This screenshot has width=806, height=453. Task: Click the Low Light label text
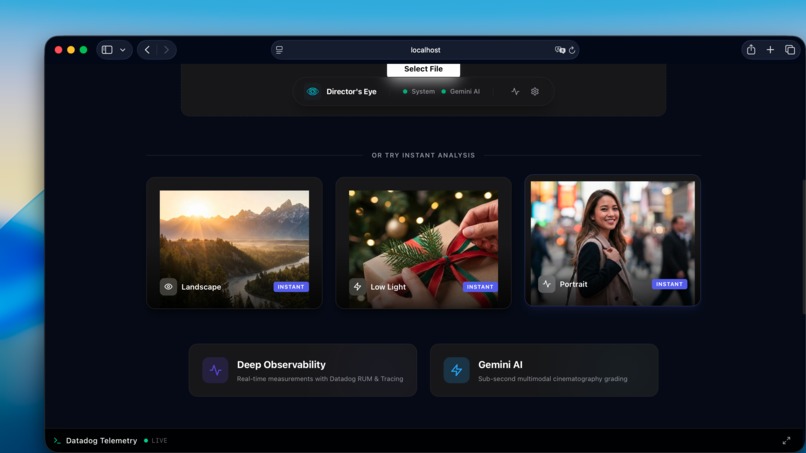[388, 287]
